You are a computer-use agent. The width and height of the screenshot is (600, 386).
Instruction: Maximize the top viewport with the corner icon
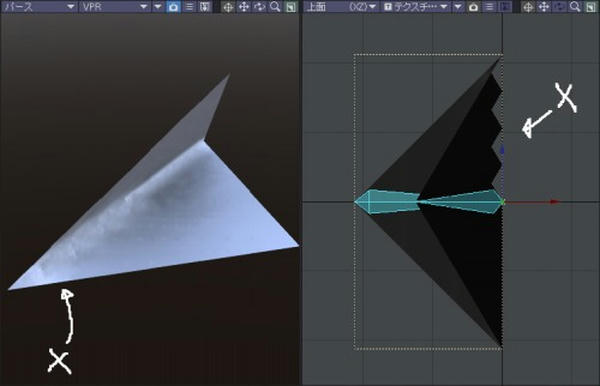click(x=591, y=7)
